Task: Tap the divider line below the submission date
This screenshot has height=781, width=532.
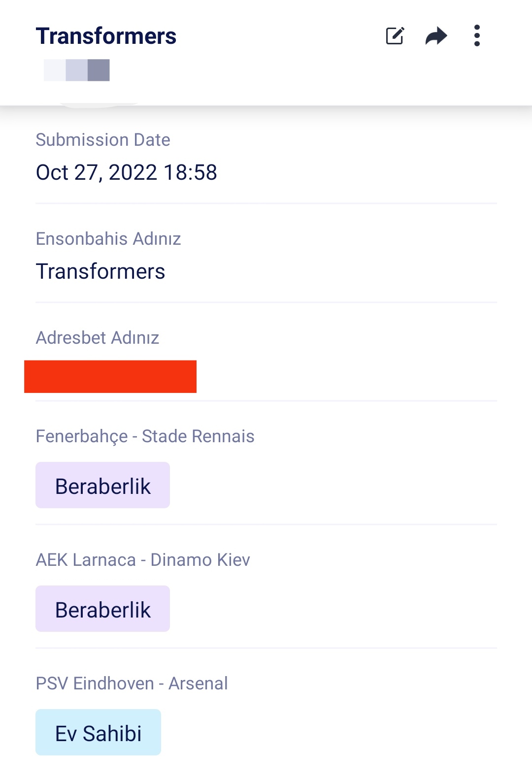Action: 266,203
